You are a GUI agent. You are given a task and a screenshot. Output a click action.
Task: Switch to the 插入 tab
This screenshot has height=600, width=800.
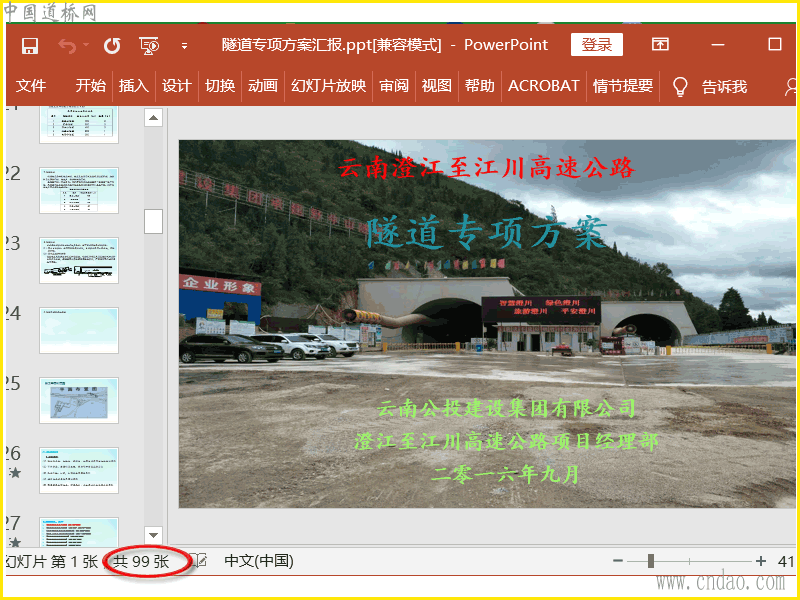click(134, 85)
